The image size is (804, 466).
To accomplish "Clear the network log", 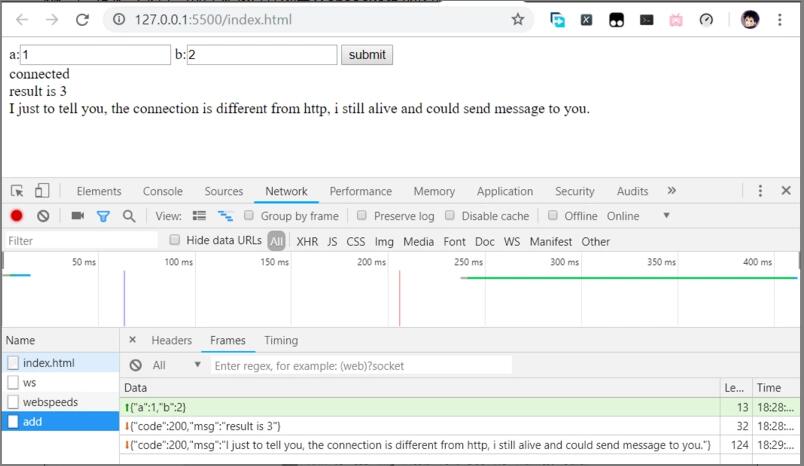I will tap(43, 216).
